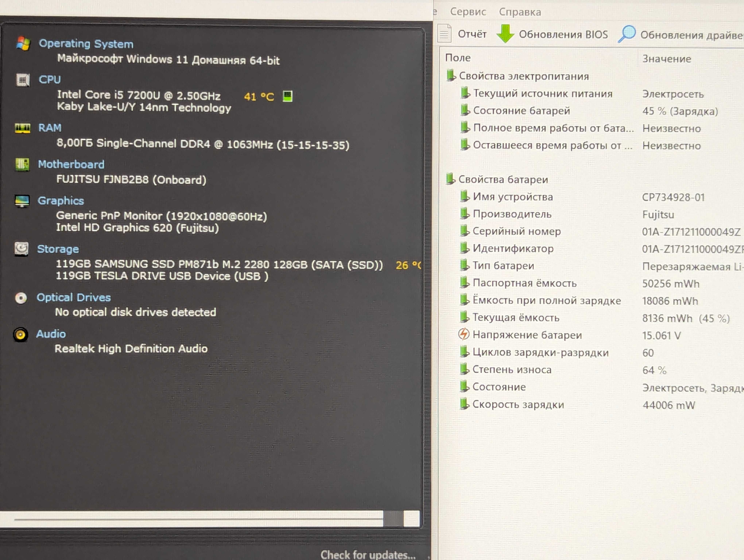The image size is (744, 560).
Task: Click Обновления BIOS toolbar button
Action: coord(552,34)
